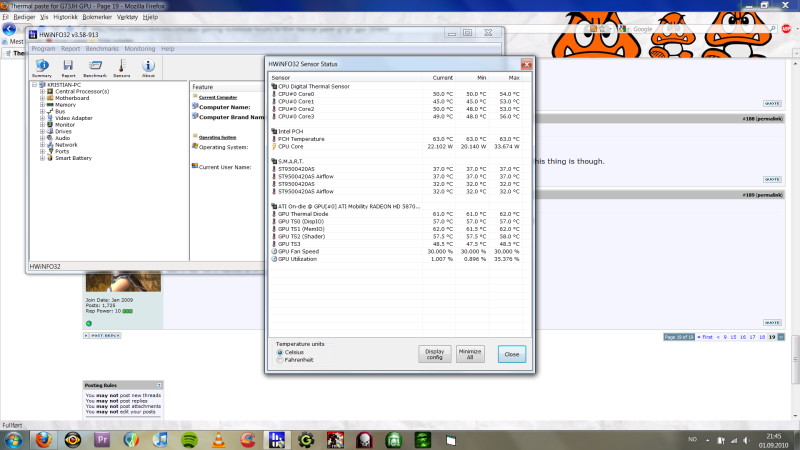
Task: Expand the Motherboard node
Action: [x=42, y=98]
